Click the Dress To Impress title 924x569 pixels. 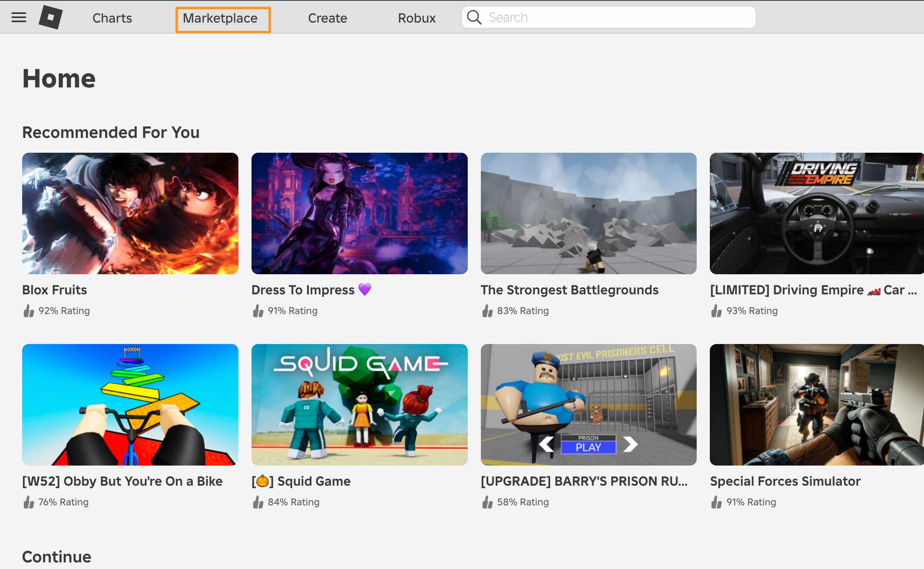point(311,290)
